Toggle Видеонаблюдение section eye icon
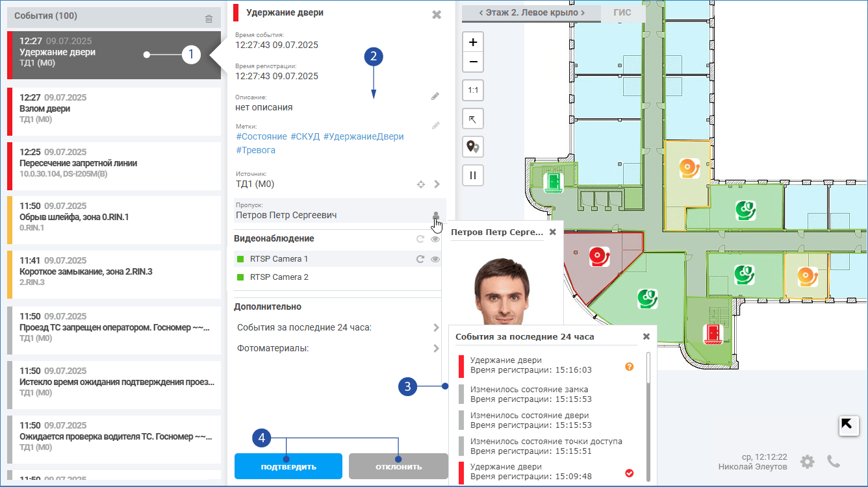868x487 pixels. click(436, 239)
